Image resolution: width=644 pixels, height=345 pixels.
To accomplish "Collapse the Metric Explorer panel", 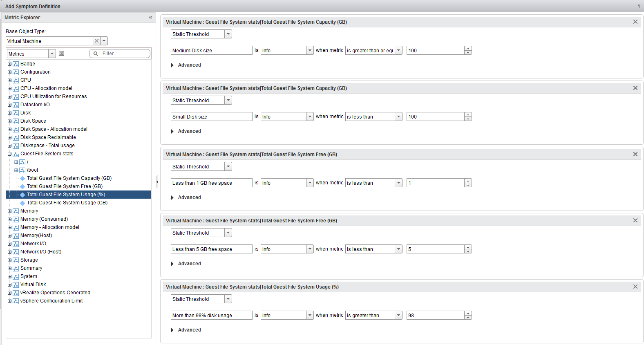I will tap(150, 18).
